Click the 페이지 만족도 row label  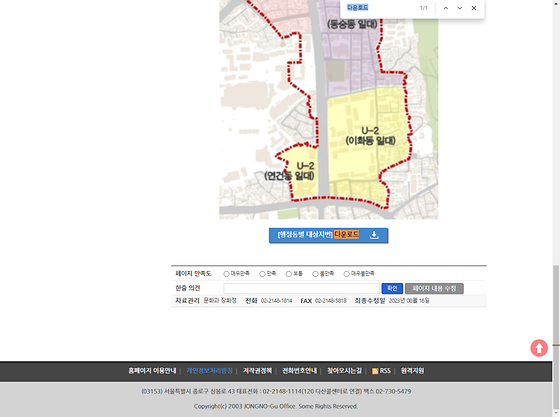point(193,273)
